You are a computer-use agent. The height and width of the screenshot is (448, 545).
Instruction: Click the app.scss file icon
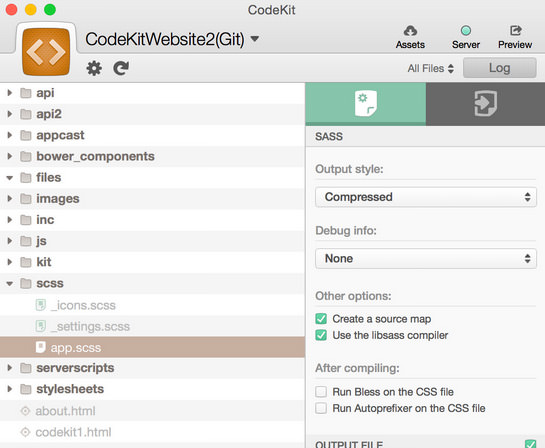pos(41,347)
